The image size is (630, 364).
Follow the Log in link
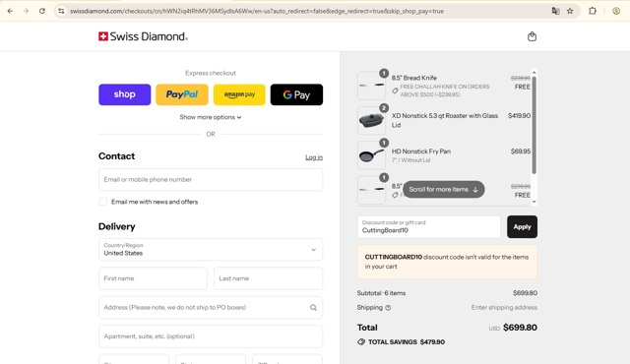coord(314,157)
